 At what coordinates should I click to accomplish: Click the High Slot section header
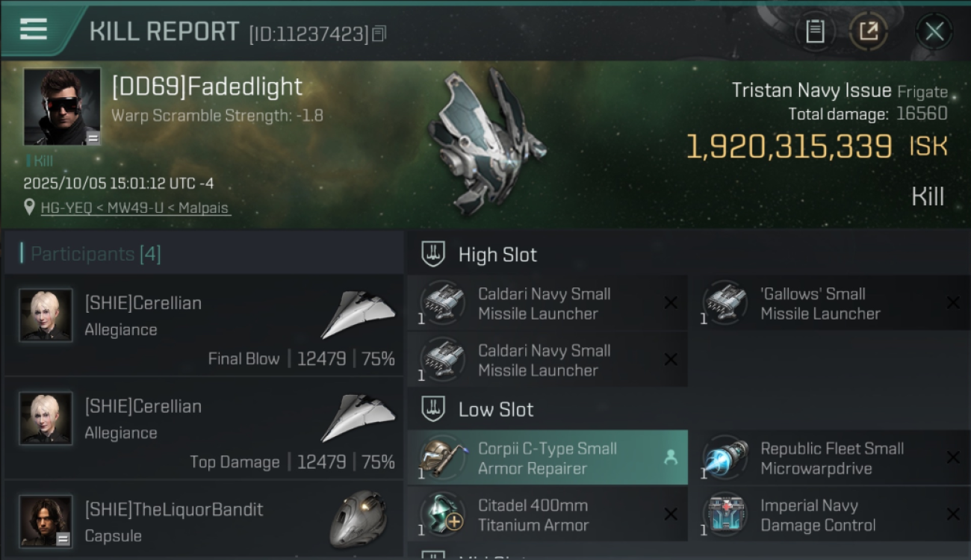(497, 255)
